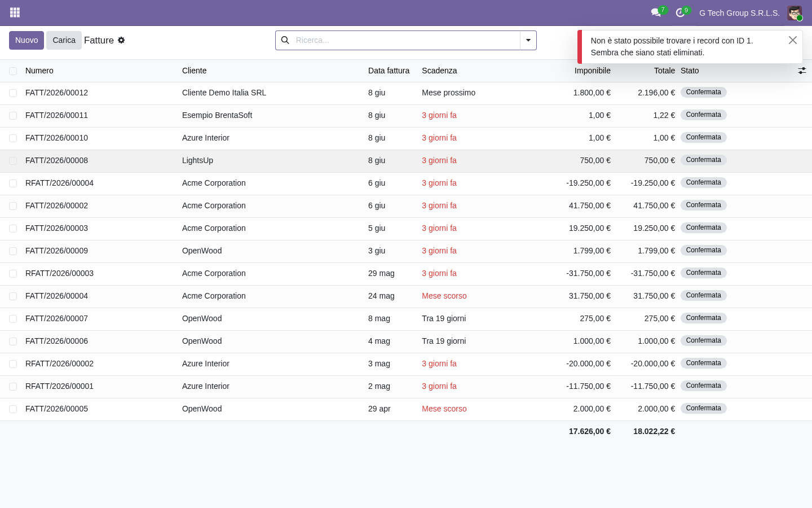Select checkbox for FATT/2026/00011

pyautogui.click(x=13, y=116)
